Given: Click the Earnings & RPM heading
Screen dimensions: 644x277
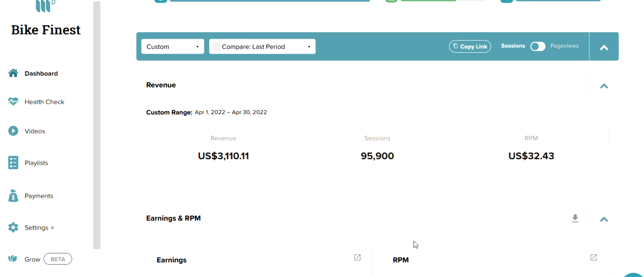Looking at the screenshot, I should 173,218.
